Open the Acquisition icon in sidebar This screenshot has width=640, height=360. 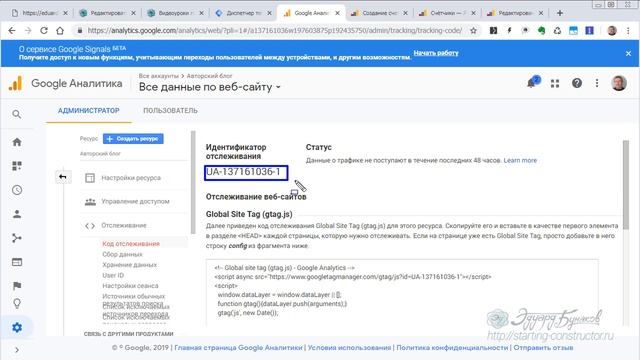pyautogui.click(x=17, y=238)
